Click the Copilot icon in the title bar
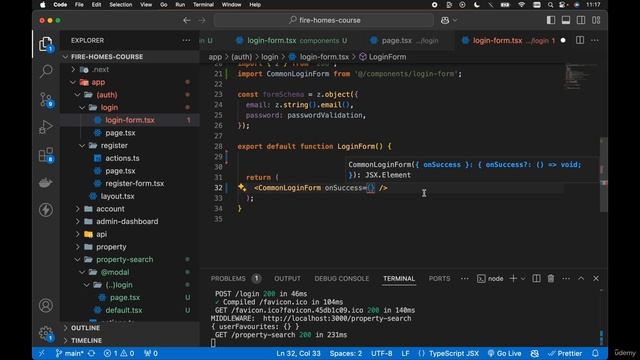 tap(445, 20)
